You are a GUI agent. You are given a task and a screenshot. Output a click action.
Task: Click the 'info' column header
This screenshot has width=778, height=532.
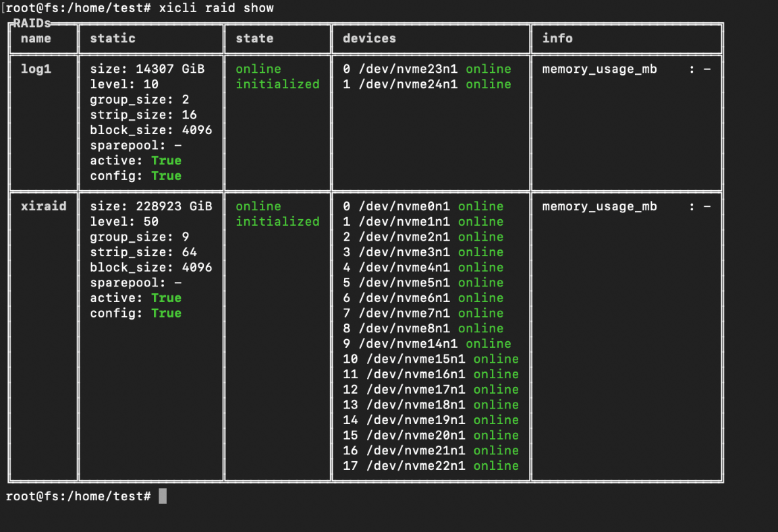click(x=557, y=38)
